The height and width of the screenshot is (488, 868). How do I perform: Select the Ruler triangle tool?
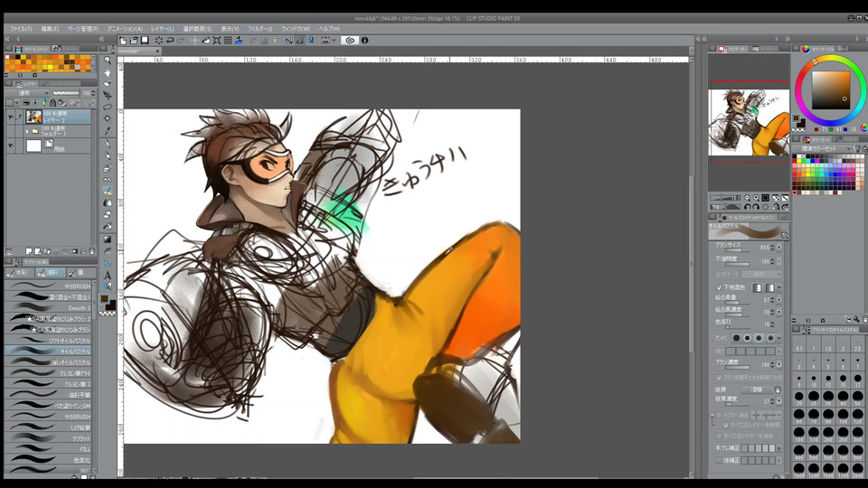(x=108, y=263)
